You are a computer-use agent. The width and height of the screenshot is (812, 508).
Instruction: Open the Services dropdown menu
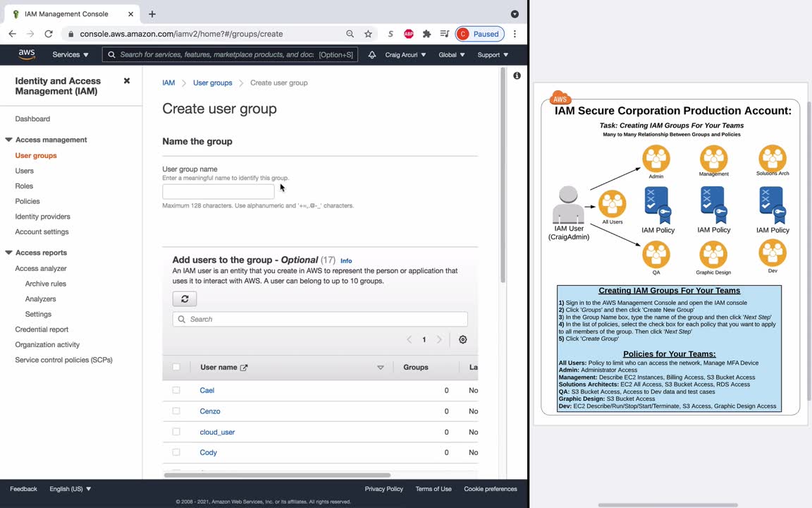coord(70,54)
